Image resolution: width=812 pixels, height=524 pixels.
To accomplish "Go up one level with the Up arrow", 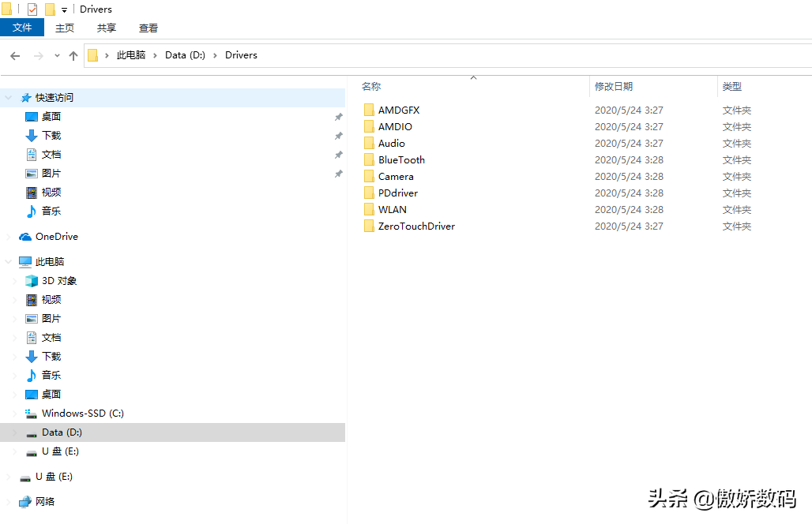I will coord(73,55).
